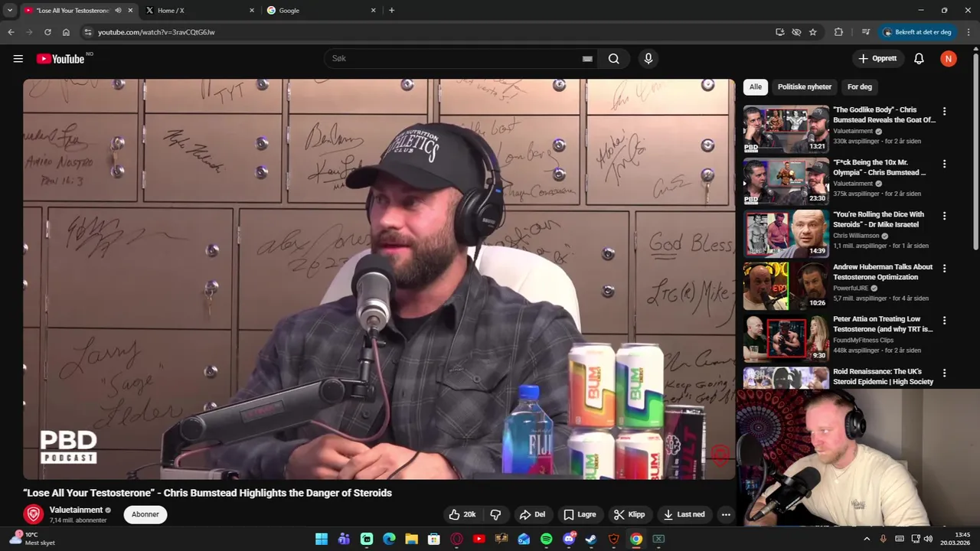Open Chrome three-dot menu

pos(969,32)
